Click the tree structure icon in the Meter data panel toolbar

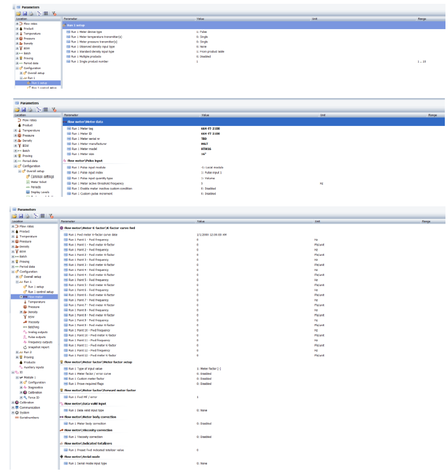pos(39,110)
